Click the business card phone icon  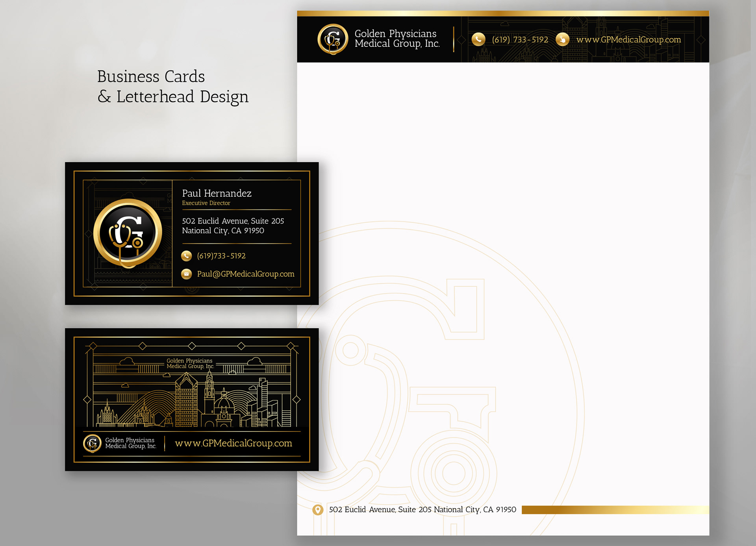[186, 256]
